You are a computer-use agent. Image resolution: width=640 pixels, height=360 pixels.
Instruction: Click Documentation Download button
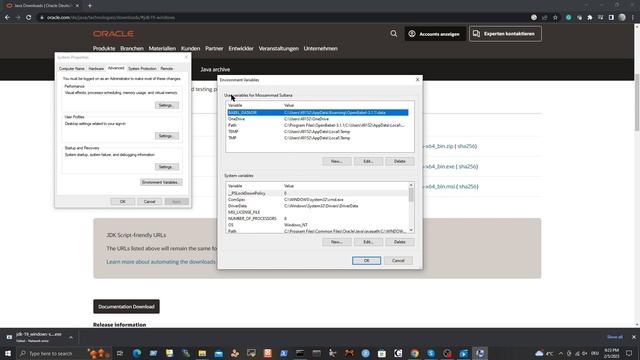click(126, 307)
